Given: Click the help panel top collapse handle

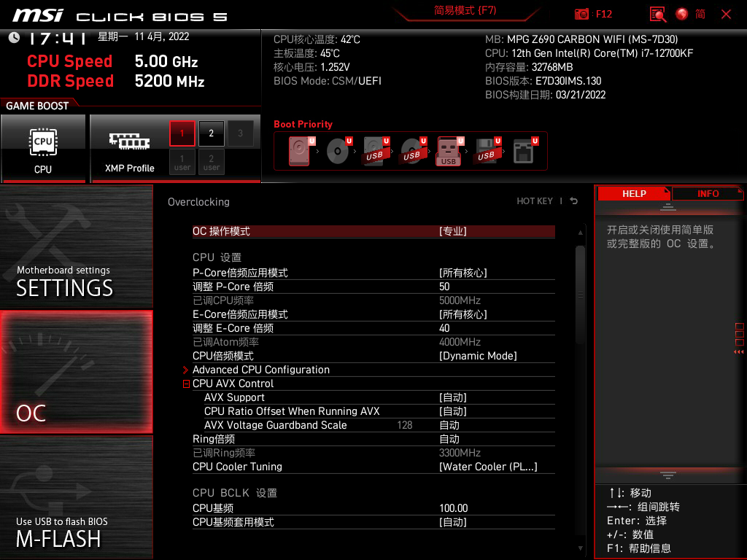Looking at the screenshot, I should (x=668, y=206).
